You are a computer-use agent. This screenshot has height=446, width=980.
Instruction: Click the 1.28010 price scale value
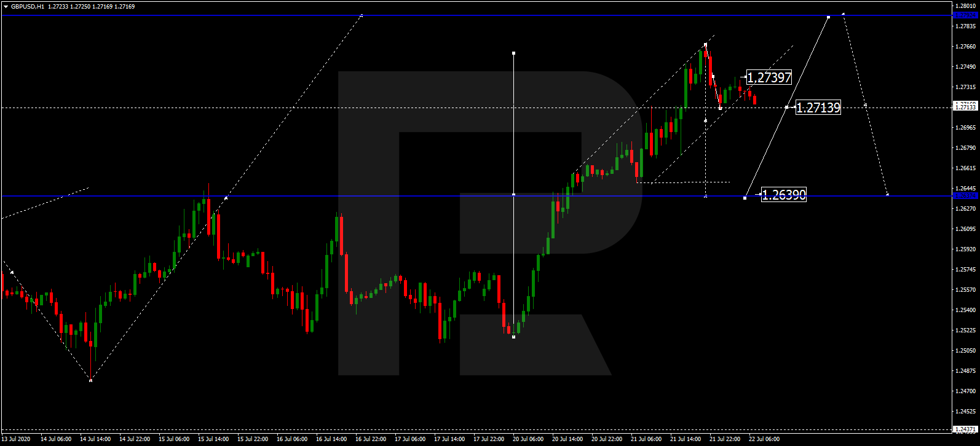point(965,6)
